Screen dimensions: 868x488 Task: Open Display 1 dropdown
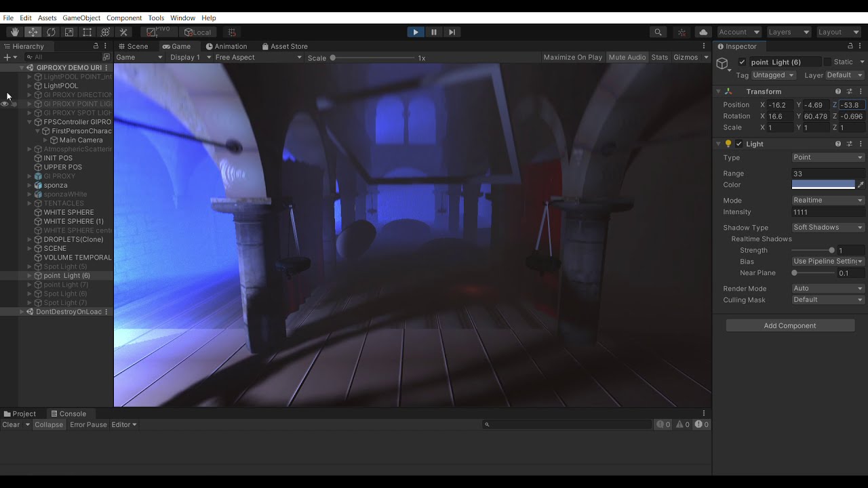pyautogui.click(x=190, y=58)
